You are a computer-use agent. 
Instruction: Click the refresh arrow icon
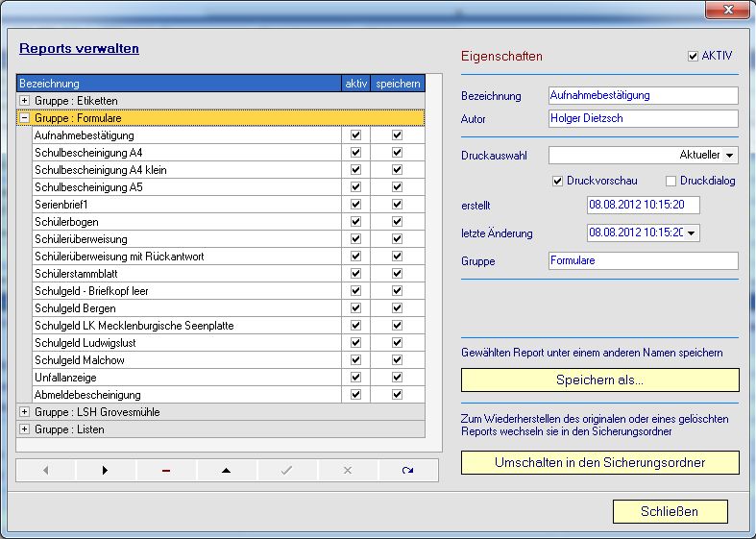pos(408,470)
